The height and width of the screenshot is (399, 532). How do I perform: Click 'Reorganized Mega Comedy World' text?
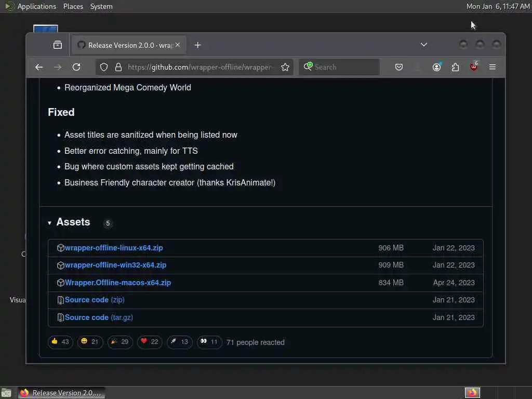coord(128,87)
